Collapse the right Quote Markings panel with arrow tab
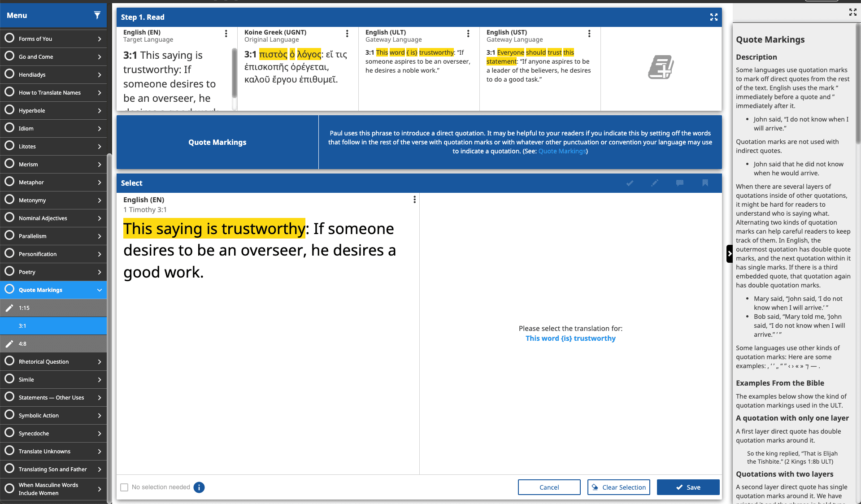 click(x=729, y=254)
